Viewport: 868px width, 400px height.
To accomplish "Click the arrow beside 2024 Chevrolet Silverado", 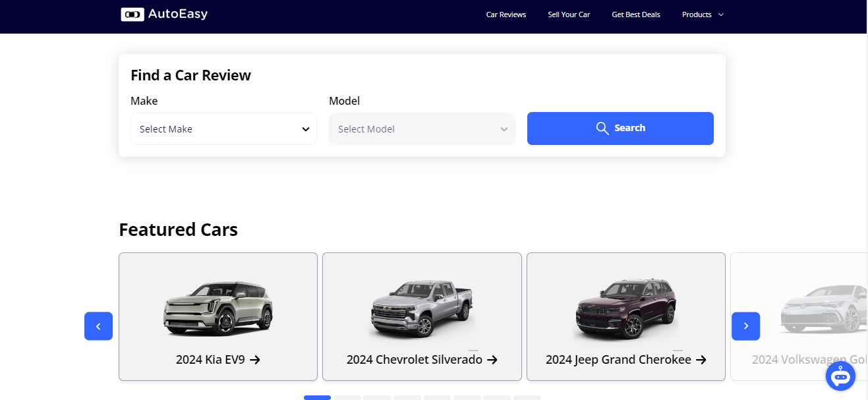I will click(492, 360).
